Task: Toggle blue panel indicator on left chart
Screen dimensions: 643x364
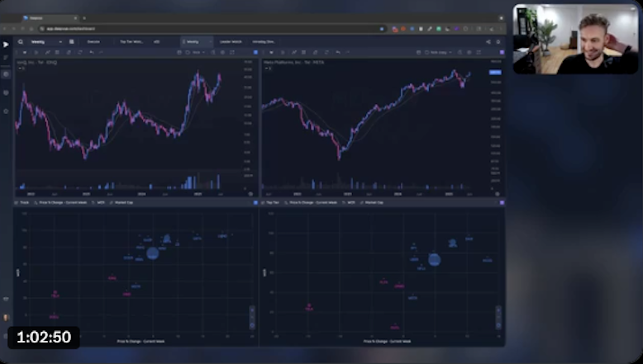Action: [x=255, y=52]
